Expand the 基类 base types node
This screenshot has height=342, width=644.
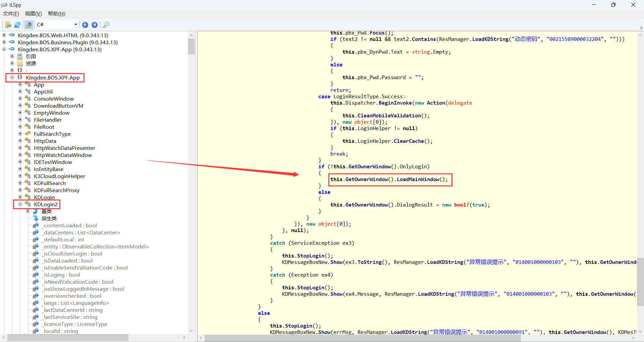click(x=28, y=211)
